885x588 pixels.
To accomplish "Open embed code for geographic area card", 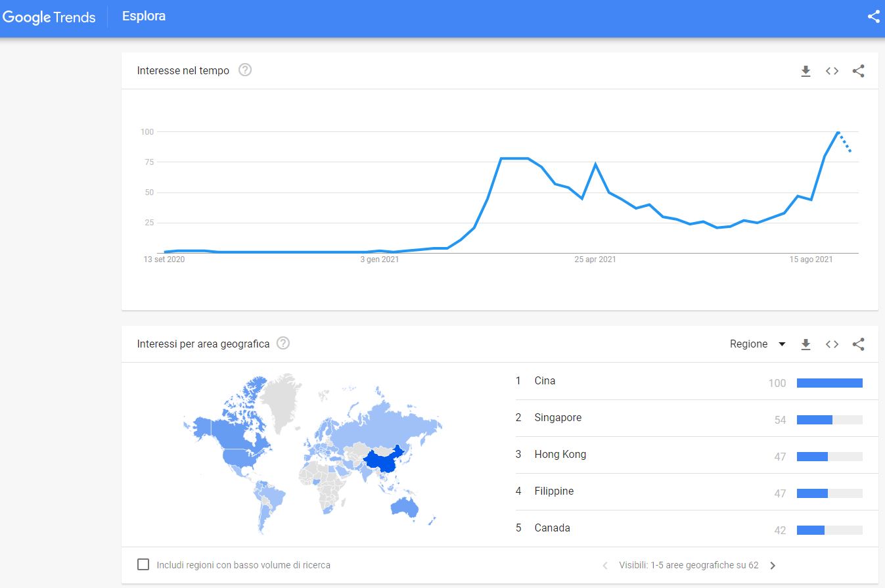I will pos(832,344).
